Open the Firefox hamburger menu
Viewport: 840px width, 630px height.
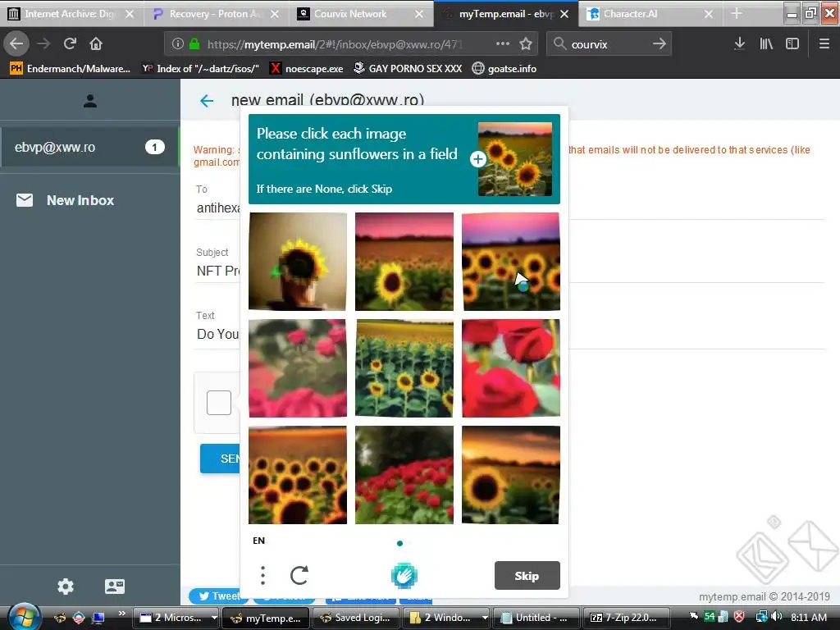824,44
